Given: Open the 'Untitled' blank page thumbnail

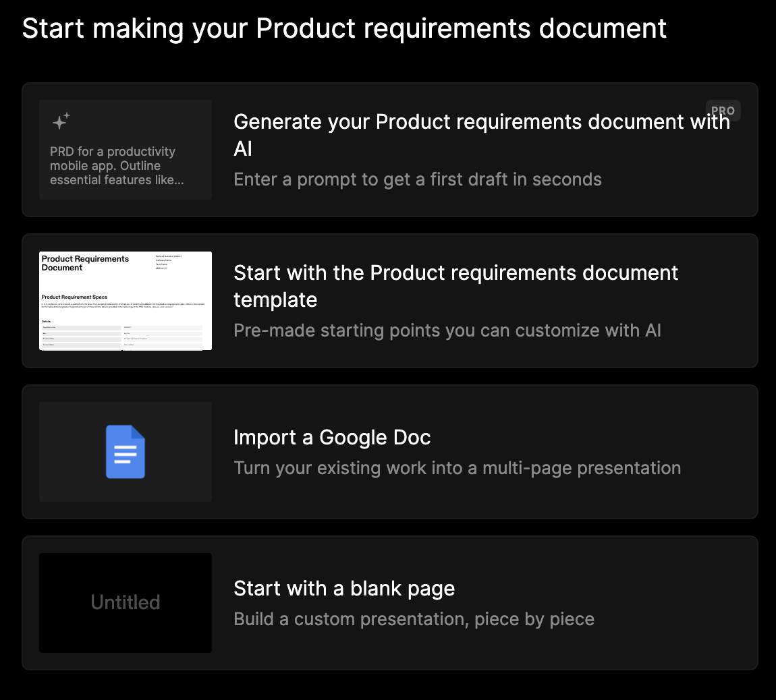Looking at the screenshot, I should [x=126, y=602].
